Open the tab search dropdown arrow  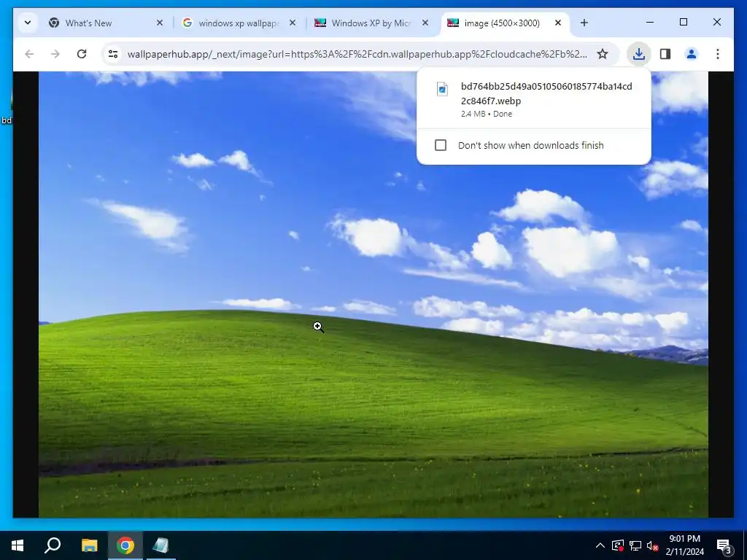[x=28, y=23]
